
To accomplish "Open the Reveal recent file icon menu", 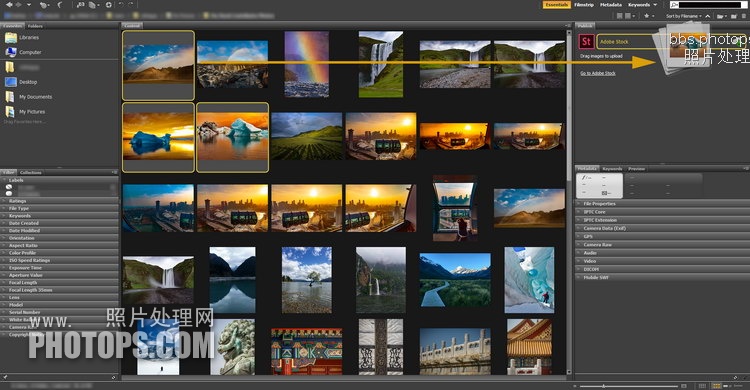I will pyautogui.click(x=45, y=5).
